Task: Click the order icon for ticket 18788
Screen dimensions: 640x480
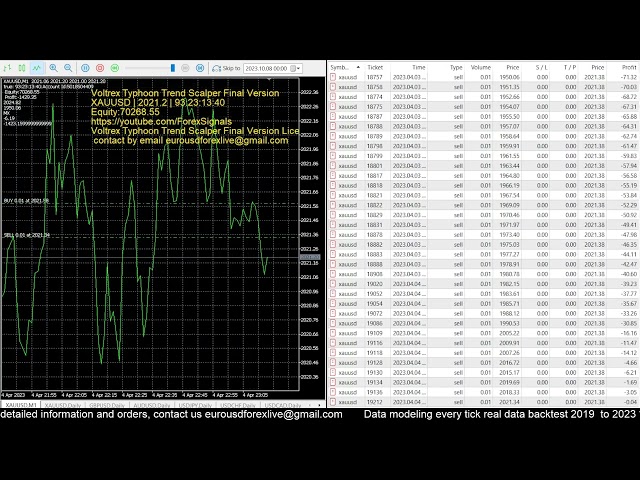Action: pos(334,127)
